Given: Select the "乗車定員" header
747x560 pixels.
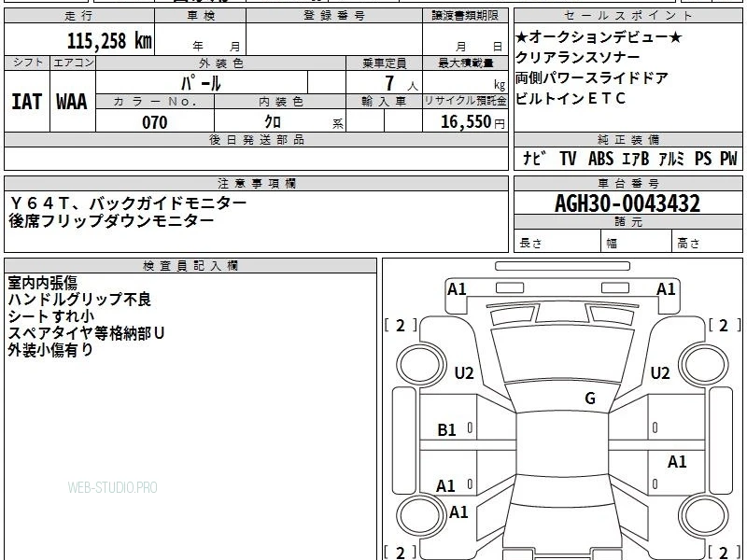Looking at the screenshot, I should click(x=384, y=63).
